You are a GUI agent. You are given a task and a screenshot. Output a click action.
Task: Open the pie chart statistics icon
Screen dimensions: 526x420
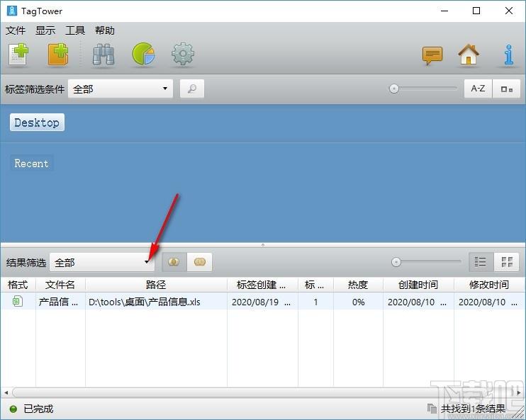pyautogui.click(x=143, y=54)
